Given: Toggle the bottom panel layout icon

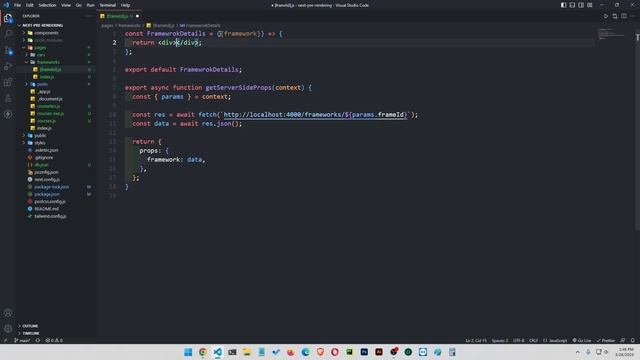Looking at the screenshot, I should pos(572,5).
